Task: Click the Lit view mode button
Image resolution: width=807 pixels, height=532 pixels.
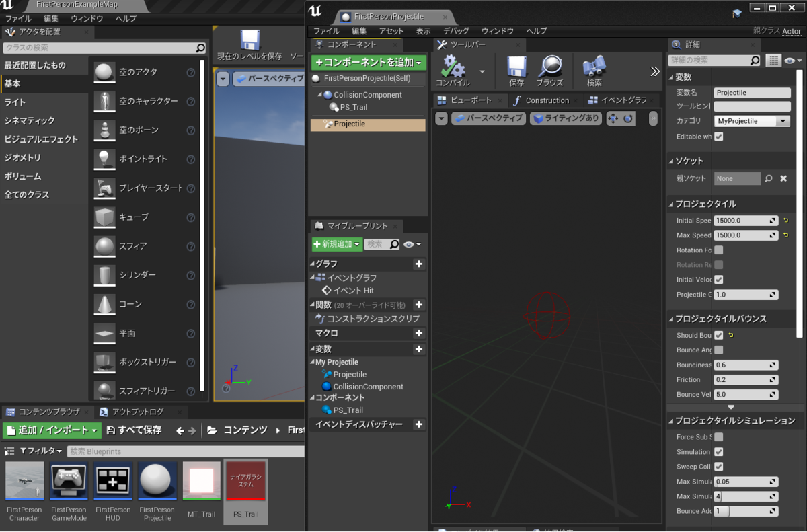Action: click(566, 118)
